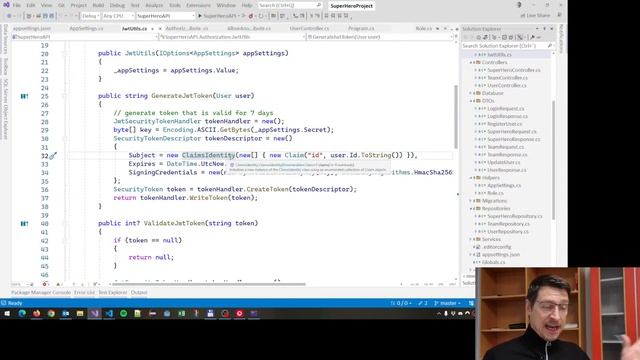The height and width of the screenshot is (360, 640).
Task: Click the 0/0 commits indicator in status bar
Action: (x=401, y=303)
